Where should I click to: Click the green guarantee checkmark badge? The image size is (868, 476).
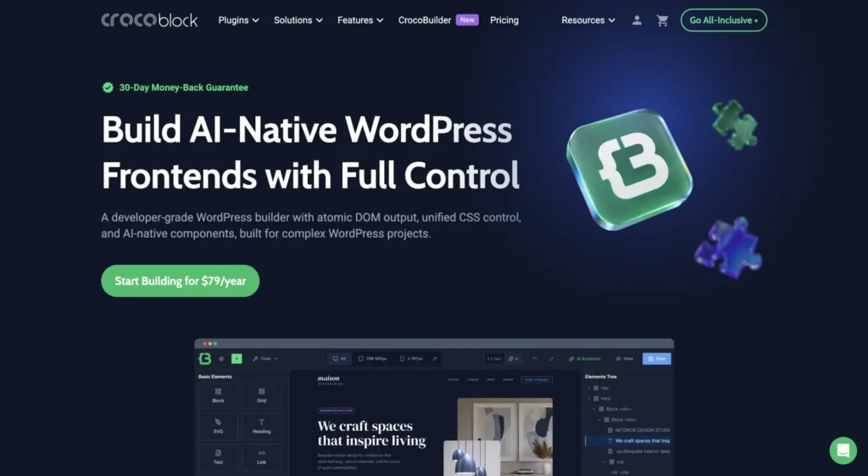pos(108,87)
